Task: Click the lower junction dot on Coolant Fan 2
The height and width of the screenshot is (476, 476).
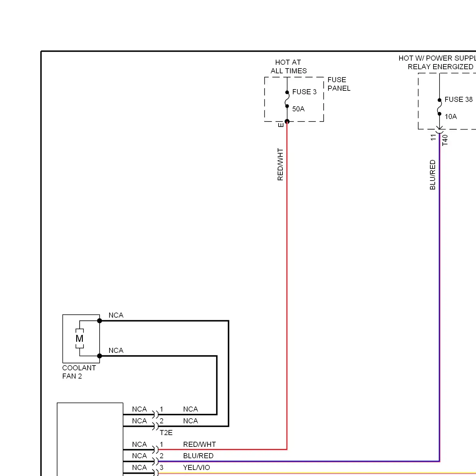Action: point(100,356)
